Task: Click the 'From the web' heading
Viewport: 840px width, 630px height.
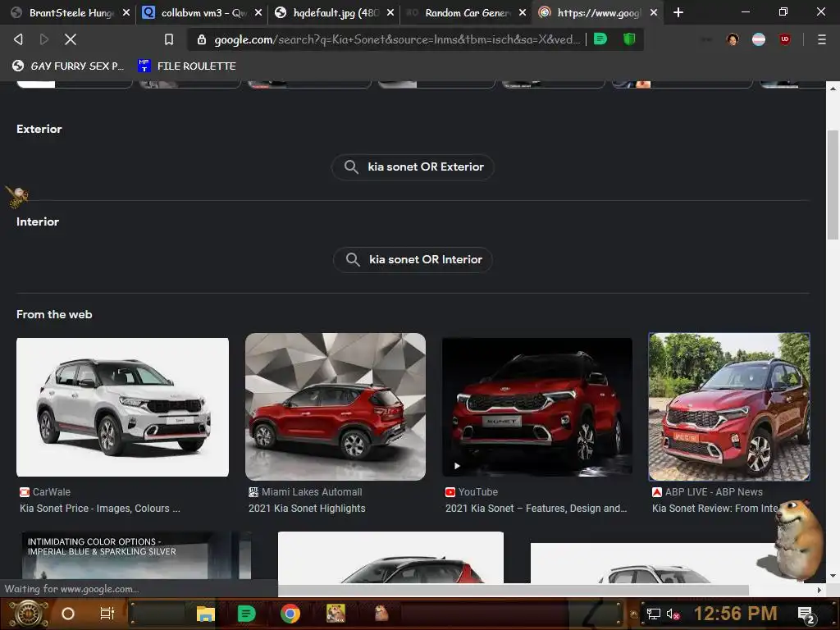Action: coord(54,314)
